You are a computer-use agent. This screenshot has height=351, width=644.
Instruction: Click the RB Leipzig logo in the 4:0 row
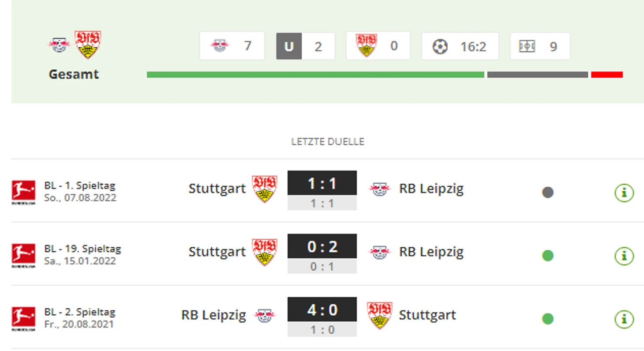pyautogui.click(x=265, y=315)
